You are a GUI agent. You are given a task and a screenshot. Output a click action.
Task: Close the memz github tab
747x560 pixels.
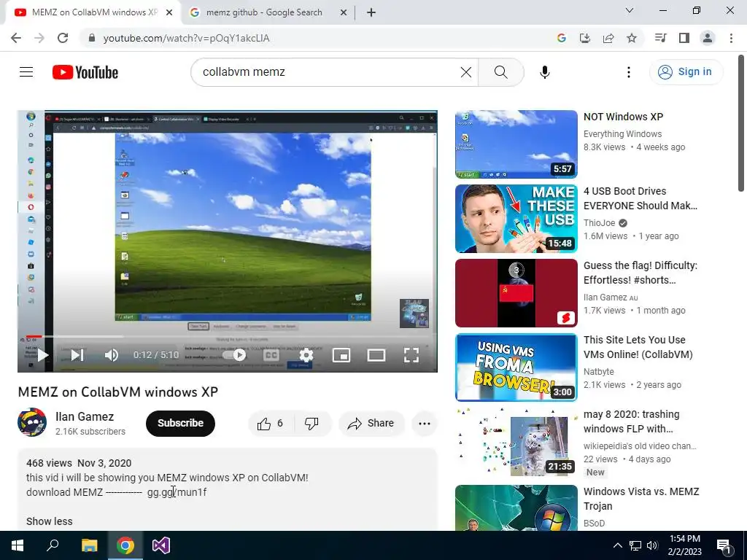(x=344, y=12)
